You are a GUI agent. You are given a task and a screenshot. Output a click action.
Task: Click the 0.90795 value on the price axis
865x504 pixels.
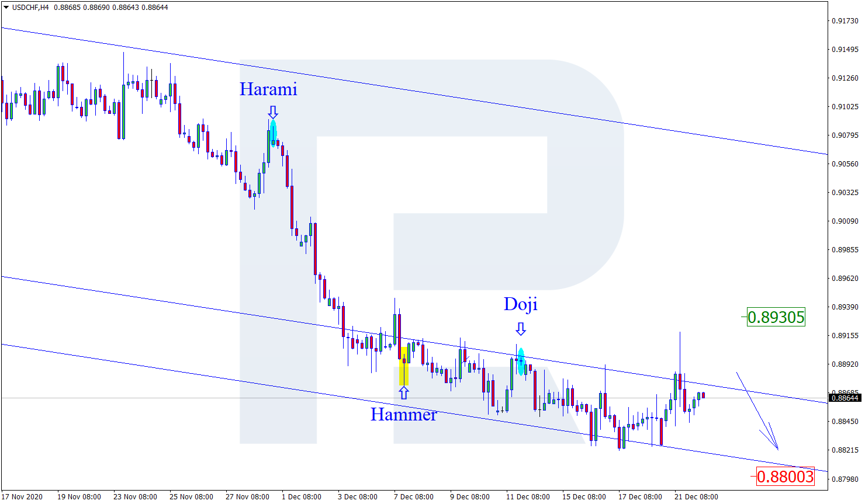(845, 135)
